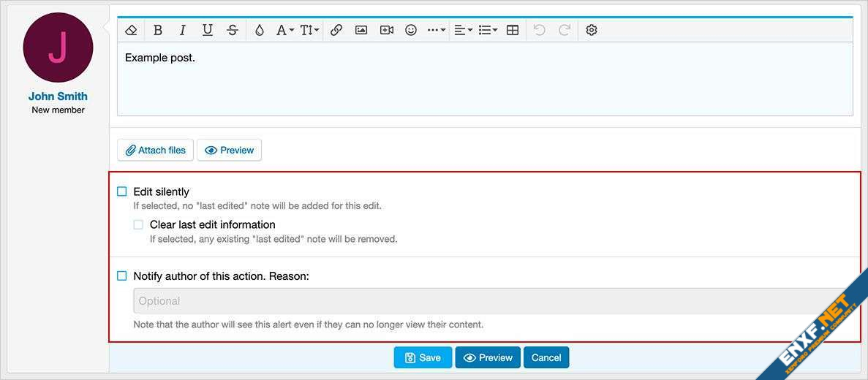Open the font family dropdown
The height and width of the screenshot is (380, 868).
pos(284,30)
